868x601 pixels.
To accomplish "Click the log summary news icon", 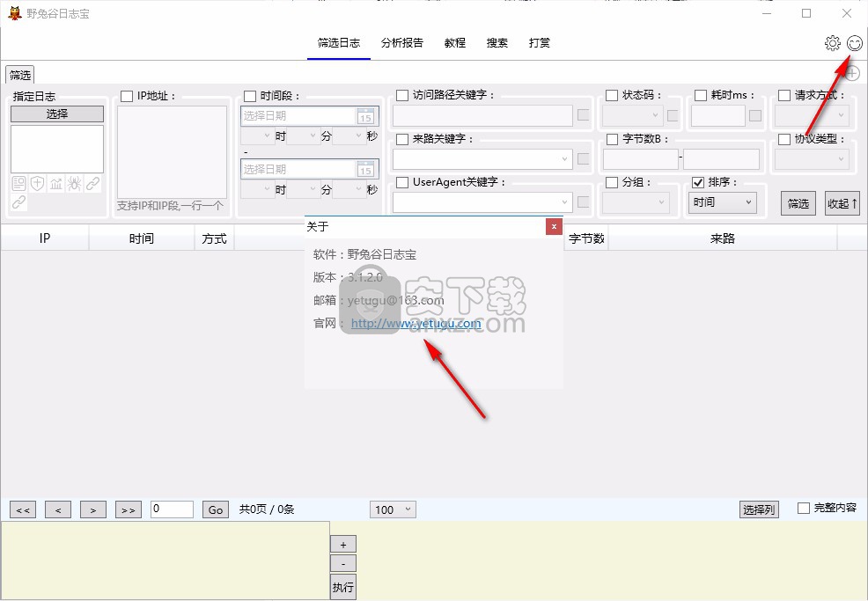I will tap(18, 183).
